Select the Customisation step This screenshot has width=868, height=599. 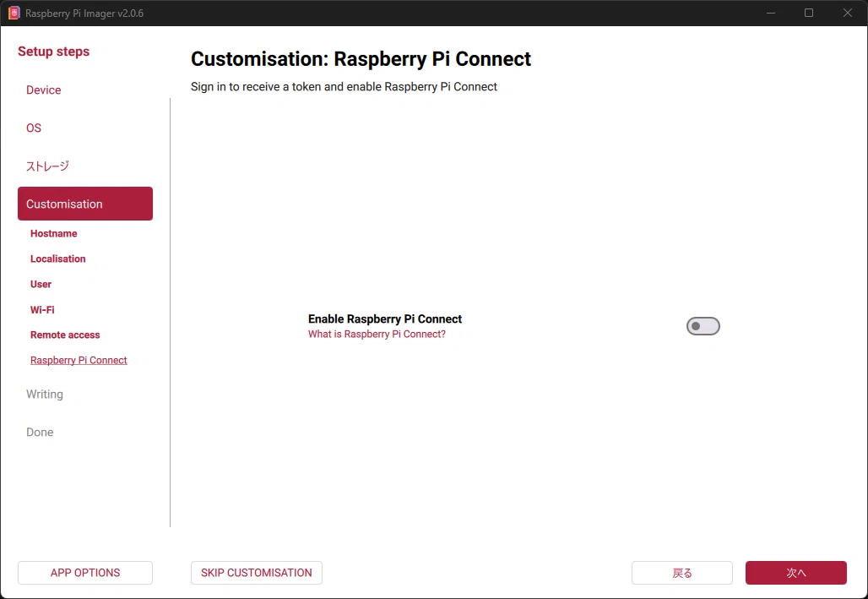point(85,204)
